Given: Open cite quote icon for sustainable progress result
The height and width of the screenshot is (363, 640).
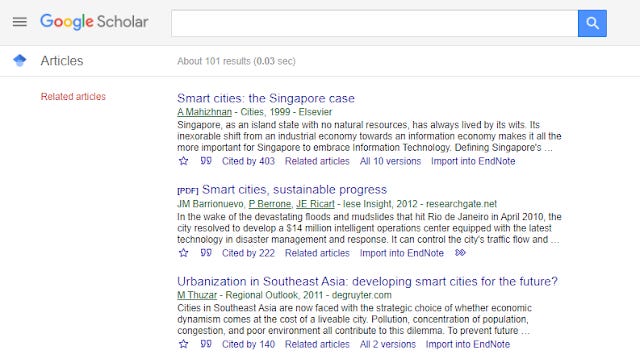Looking at the screenshot, I should coord(206,253).
